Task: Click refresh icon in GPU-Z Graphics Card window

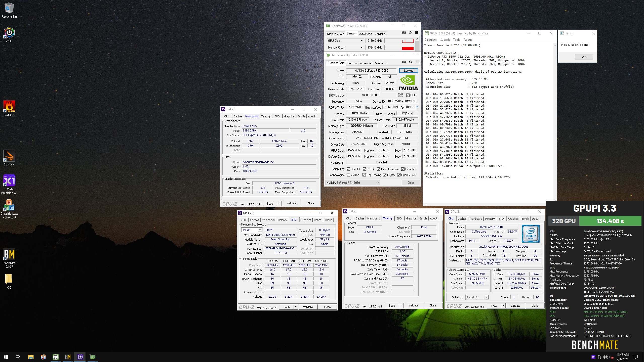Action: [411, 62]
